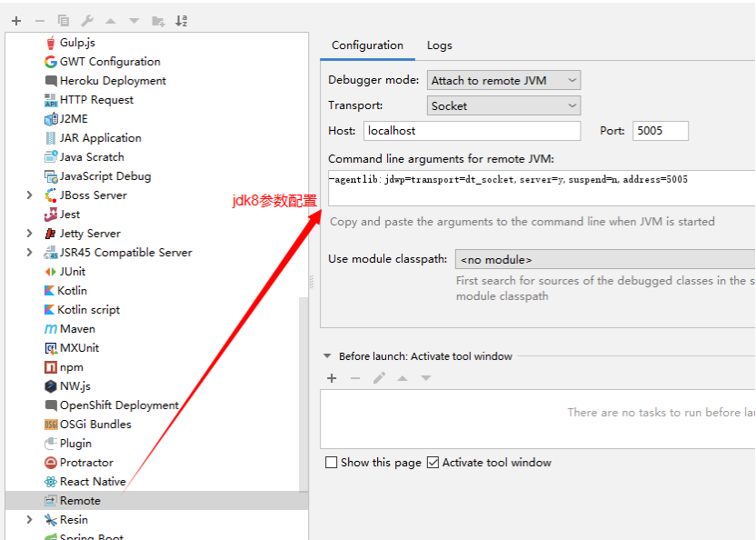Uncheck the Activate tool window checkbox
This screenshot has width=756, height=540.
[x=433, y=463]
